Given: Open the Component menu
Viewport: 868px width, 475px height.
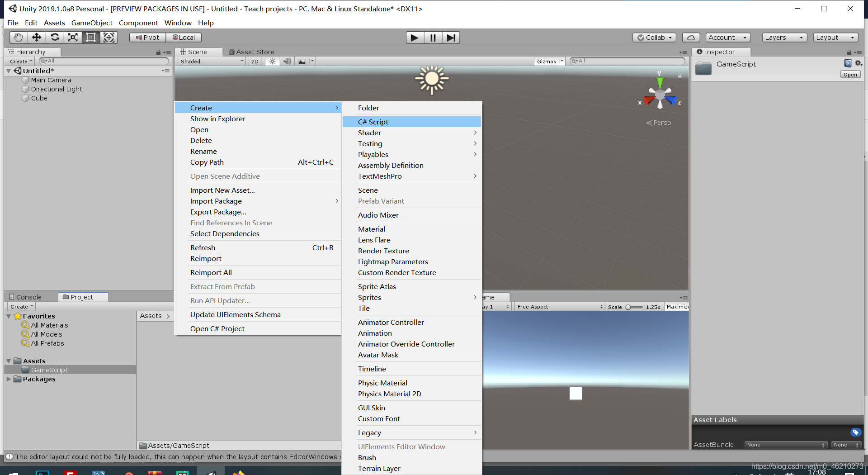Looking at the screenshot, I should (x=138, y=23).
